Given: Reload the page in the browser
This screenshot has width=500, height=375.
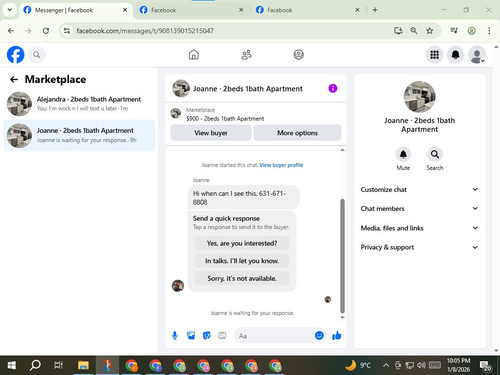Looking at the screenshot, I should (46, 31).
